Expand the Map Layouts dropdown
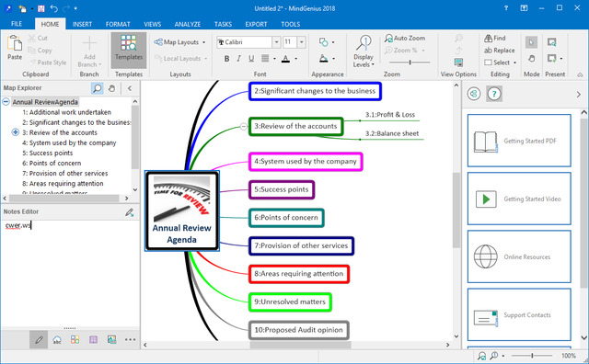This screenshot has height=364, width=589. click(179, 42)
